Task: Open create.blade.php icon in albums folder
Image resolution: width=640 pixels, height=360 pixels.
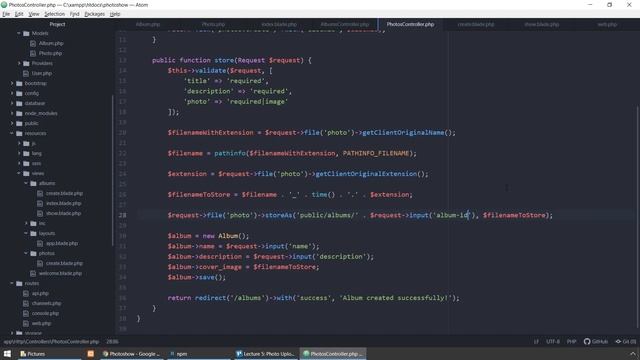Action: pyautogui.click(x=40, y=193)
